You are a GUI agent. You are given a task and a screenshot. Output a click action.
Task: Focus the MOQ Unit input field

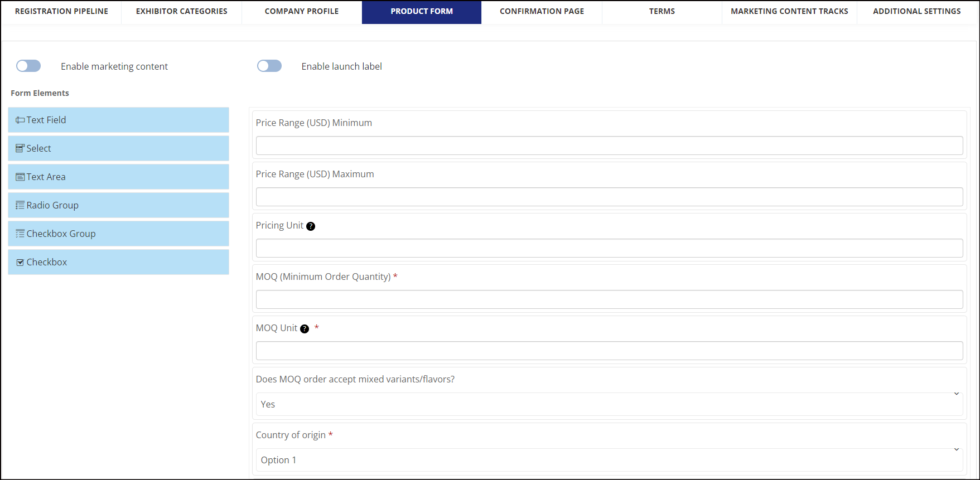tap(609, 351)
